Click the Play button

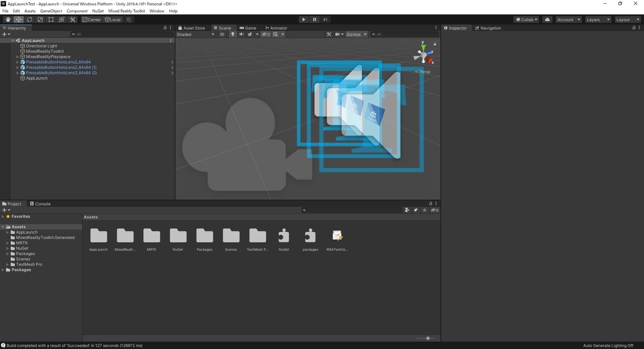(x=304, y=19)
